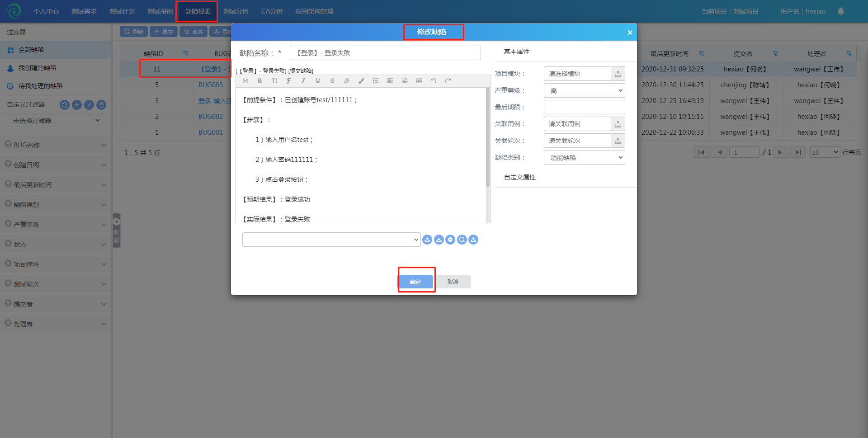The image size is (868, 438).
Task: Insert a bulleted list
Action: point(375,81)
